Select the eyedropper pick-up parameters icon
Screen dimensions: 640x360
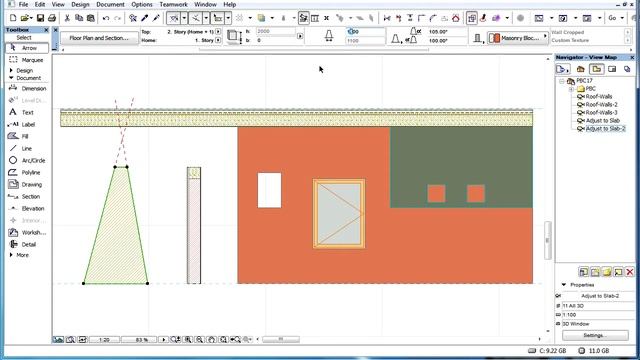click(x=144, y=18)
